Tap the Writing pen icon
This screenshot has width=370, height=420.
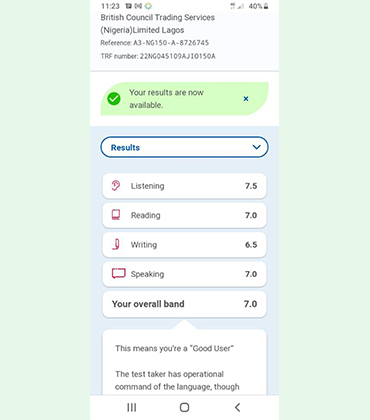tap(116, 244)
